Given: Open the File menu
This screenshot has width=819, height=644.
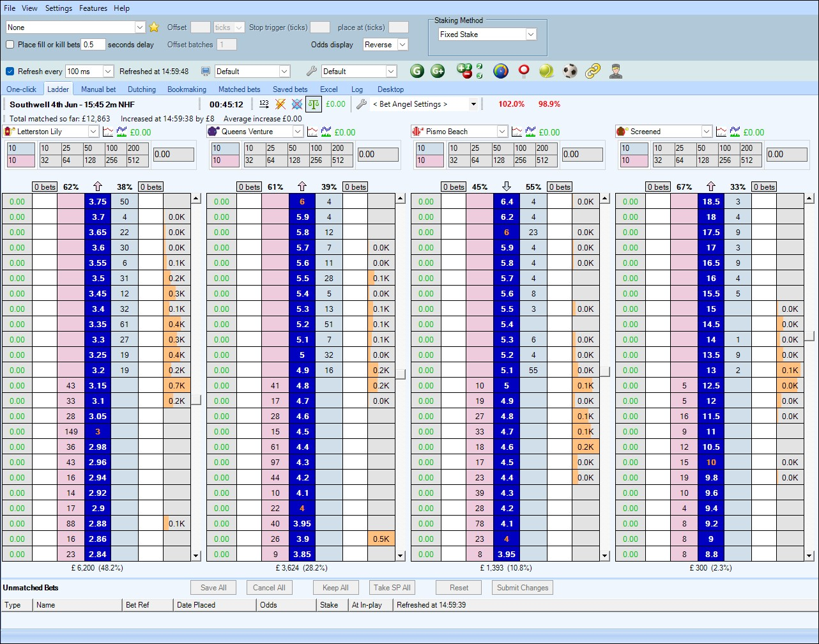Looking at the screenshot, I should coord(10,8).
